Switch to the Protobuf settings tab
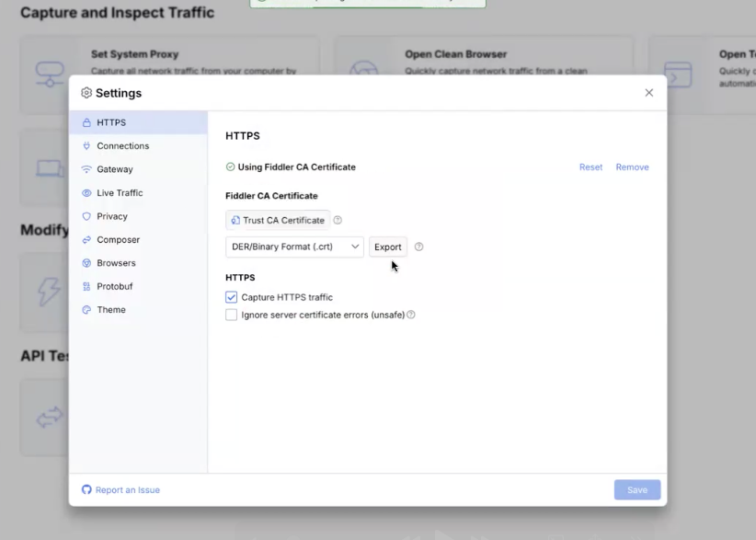756x540 pixels. pyautogui.click(x=114, y=286)
